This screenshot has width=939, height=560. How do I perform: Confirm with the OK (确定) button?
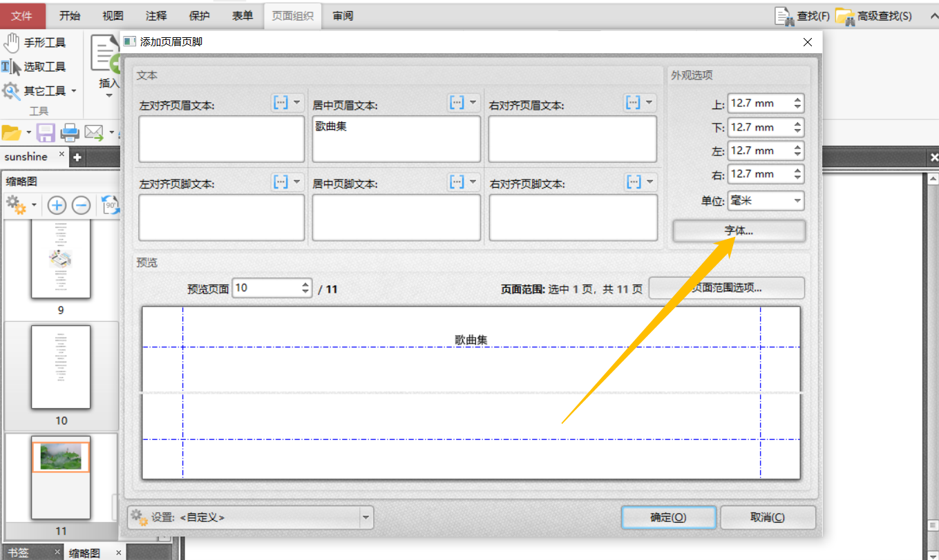668,517
